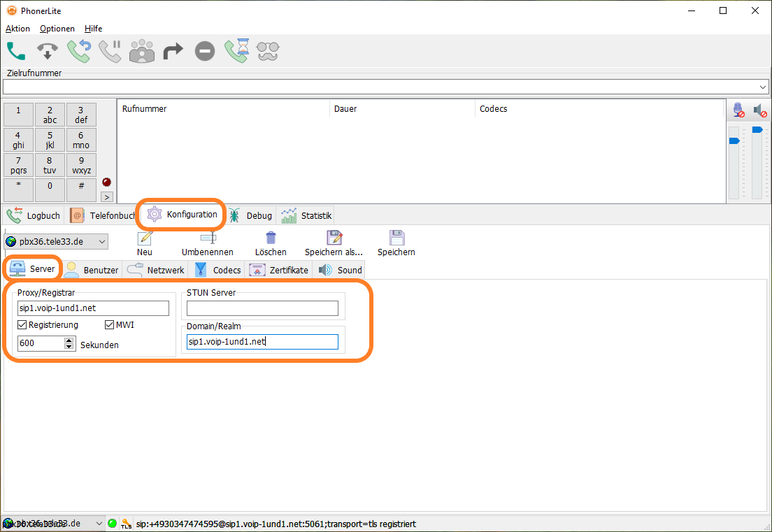Click the do not disturb icon

pyautogui.click(x=205, y=51)
